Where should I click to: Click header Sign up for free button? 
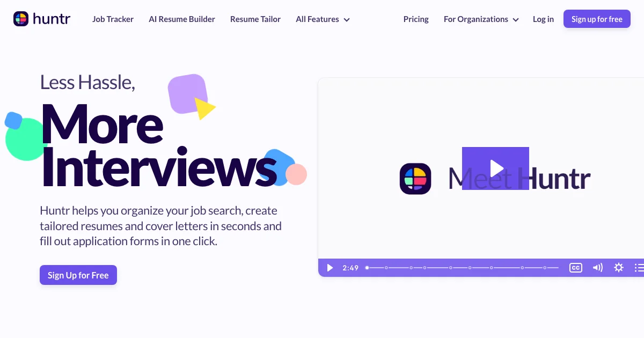(x=597, y=19)
